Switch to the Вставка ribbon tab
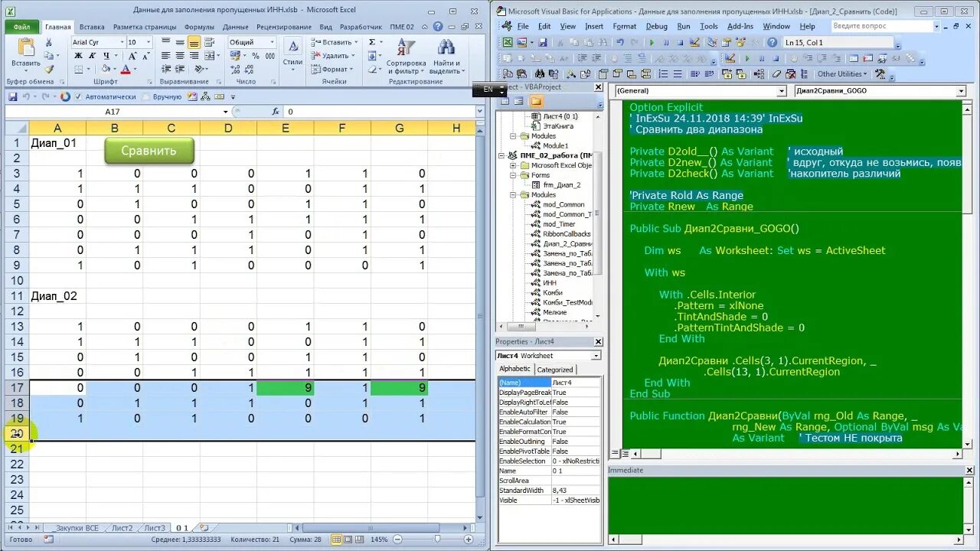The image size is (980, 551). 92,27
